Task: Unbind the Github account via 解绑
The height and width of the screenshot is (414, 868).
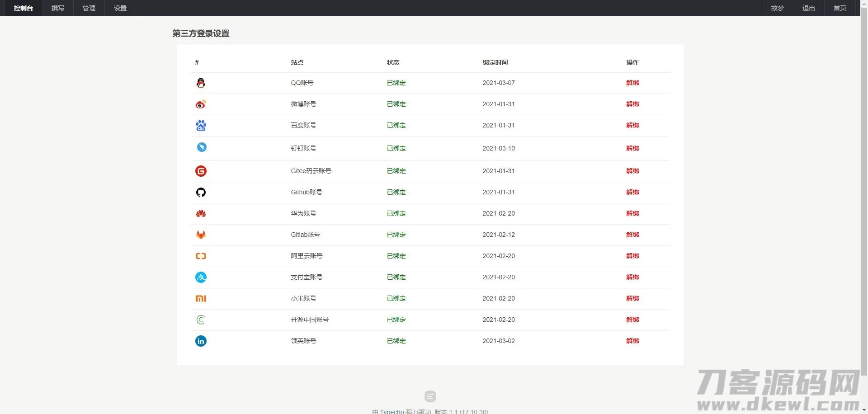Action: point(632,192)
